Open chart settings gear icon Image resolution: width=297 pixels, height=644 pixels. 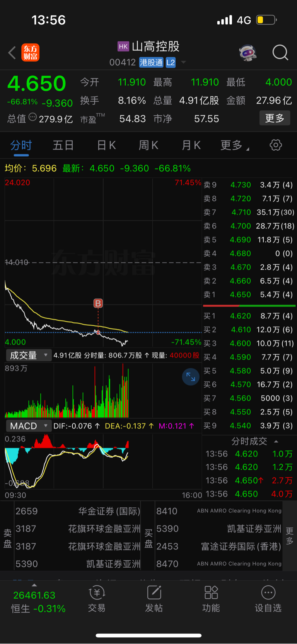tap(276, 145)
